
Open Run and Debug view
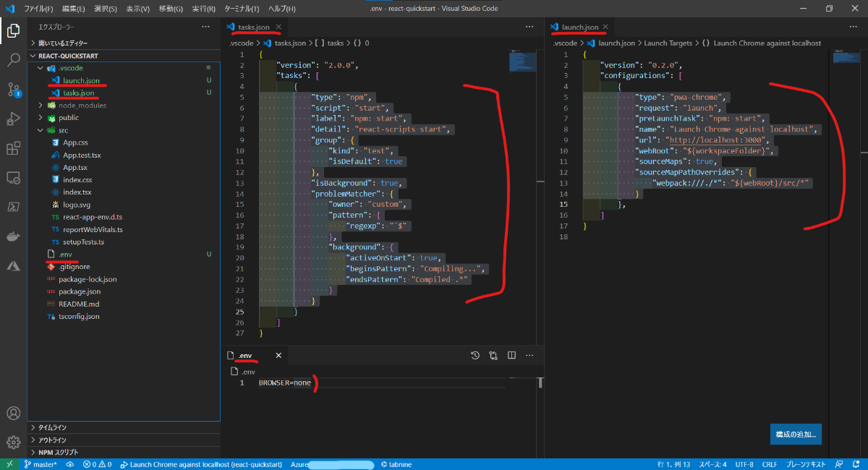(x=13, y=119)
